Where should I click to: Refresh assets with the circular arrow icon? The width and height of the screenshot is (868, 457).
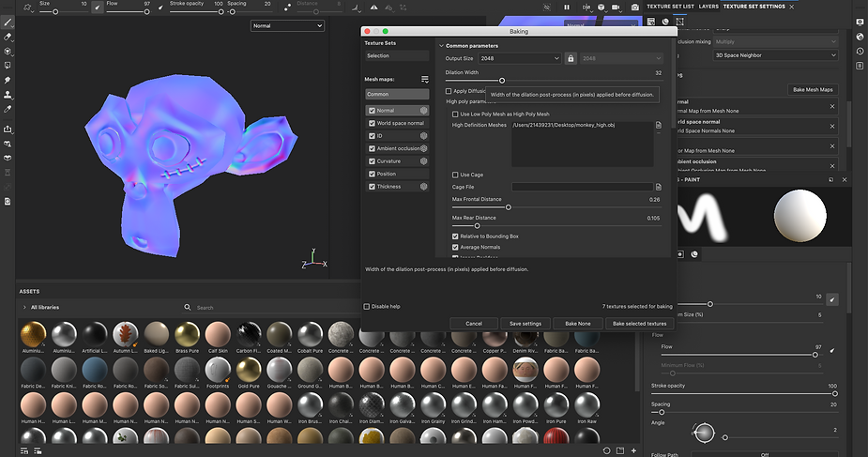pyautogui.click(x=606, y=450)
